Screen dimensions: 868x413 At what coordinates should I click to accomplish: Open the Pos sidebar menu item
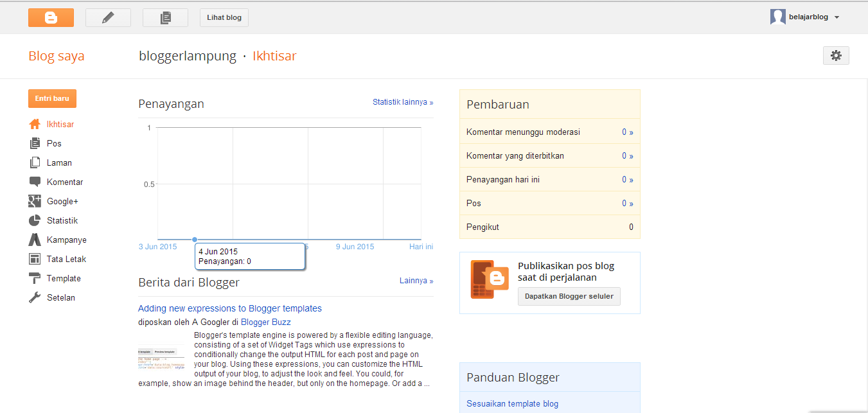[54, 143]
